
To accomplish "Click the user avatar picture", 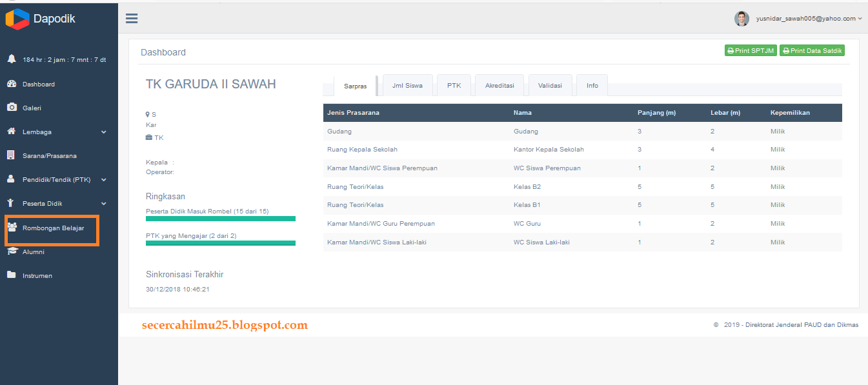I will pos(742,19).
